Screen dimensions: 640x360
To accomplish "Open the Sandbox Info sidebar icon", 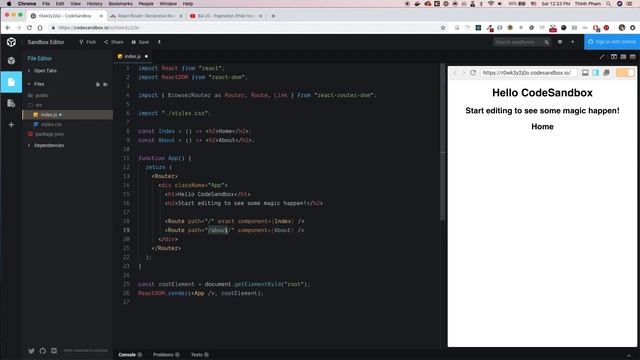I will pos(11,61).
